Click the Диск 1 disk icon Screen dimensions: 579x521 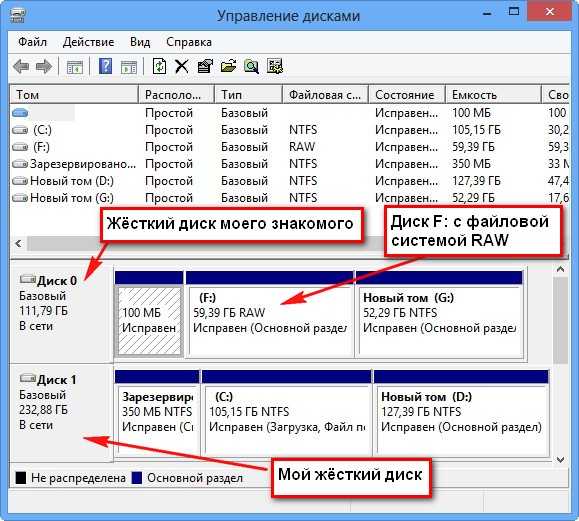(x=28, y=378)
